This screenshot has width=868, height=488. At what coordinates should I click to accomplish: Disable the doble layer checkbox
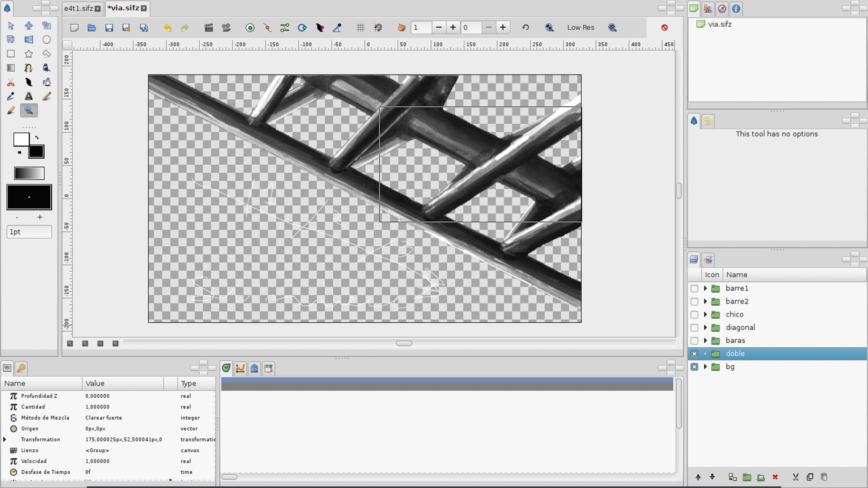[x=694, y=353]
